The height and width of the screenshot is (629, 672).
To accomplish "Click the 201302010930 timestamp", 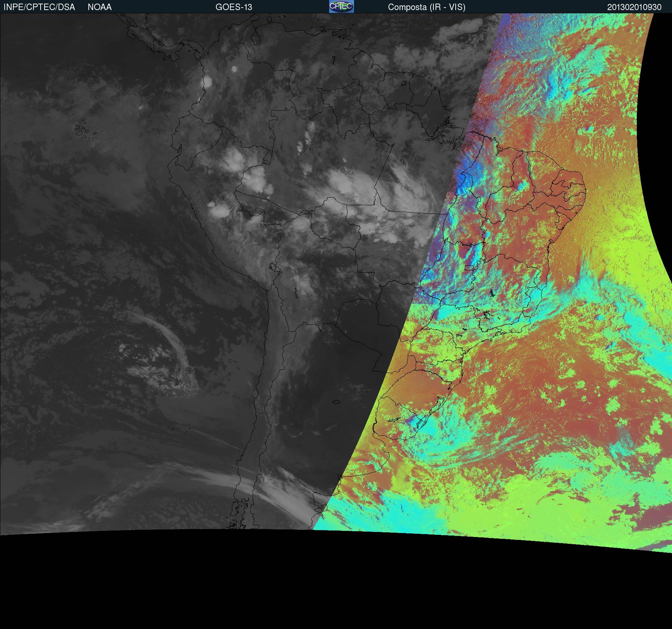I will pos(634,7).
